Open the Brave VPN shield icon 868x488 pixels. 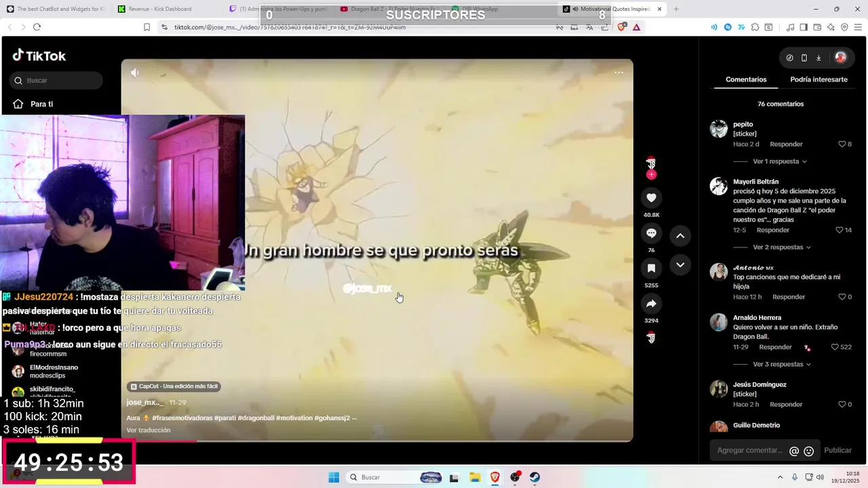[844, 27]
